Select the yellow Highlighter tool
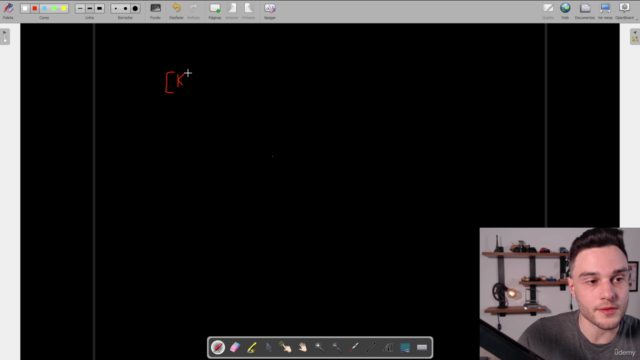640x360 pixels. tap(252, 347)
